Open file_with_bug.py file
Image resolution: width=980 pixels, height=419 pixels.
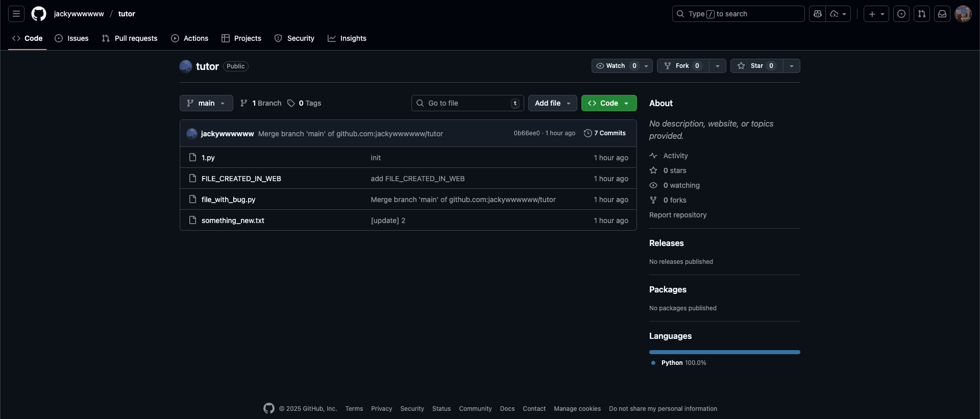tap(228, 200)
